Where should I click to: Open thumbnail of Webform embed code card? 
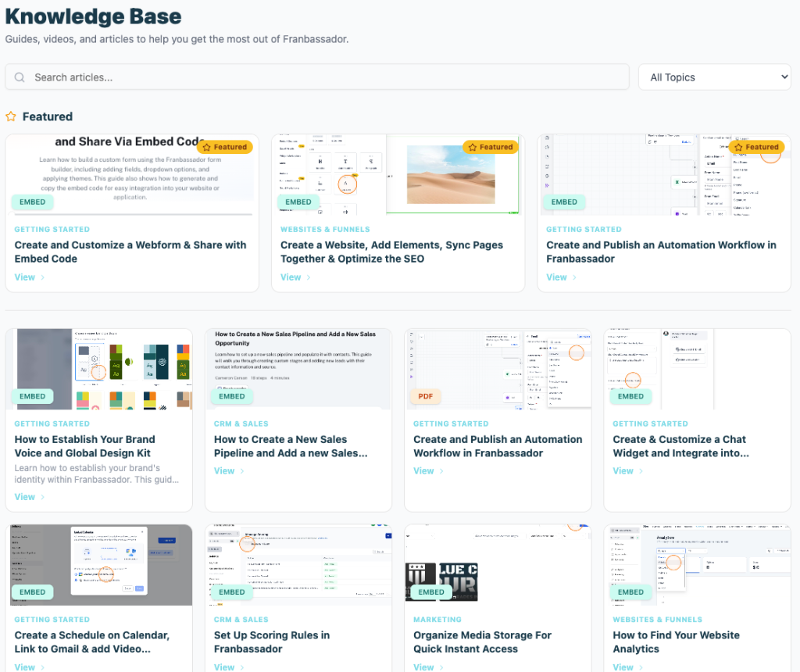(132, 174)
